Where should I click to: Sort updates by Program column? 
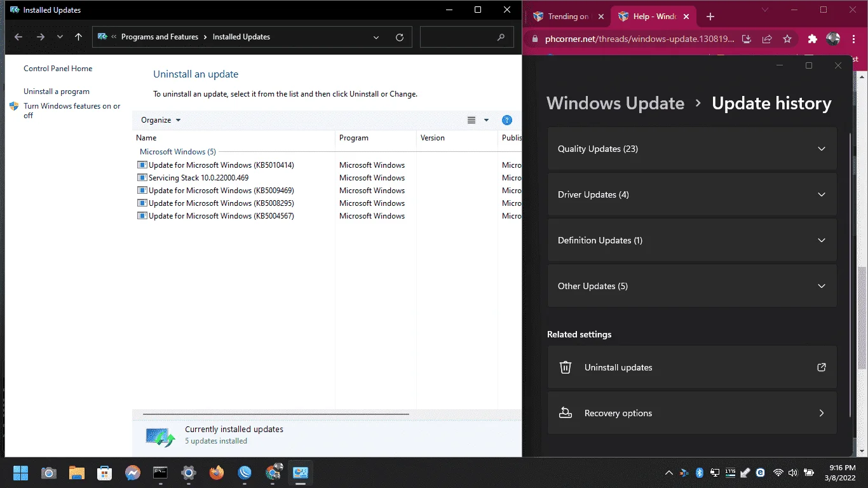pyautogui.click(x=376, y=138)
